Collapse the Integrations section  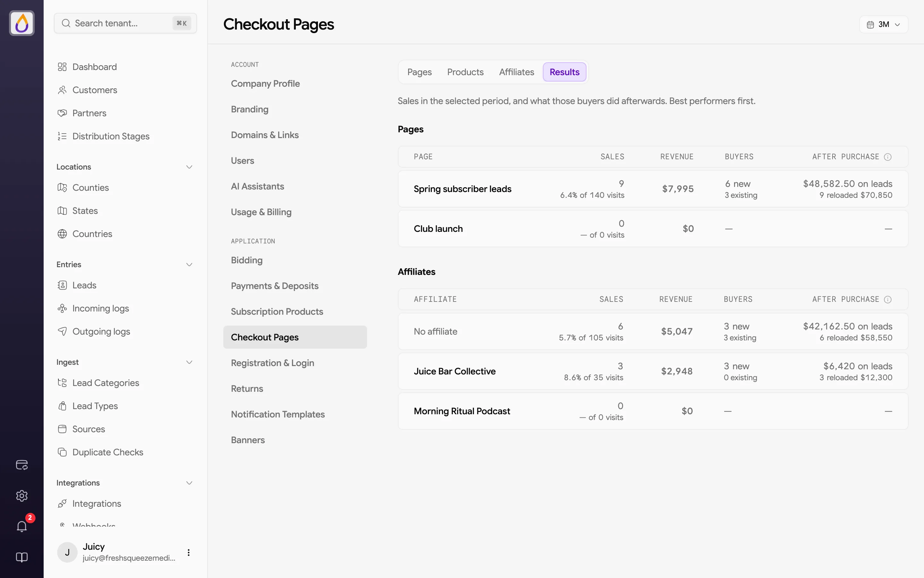(x=189, y=483)
